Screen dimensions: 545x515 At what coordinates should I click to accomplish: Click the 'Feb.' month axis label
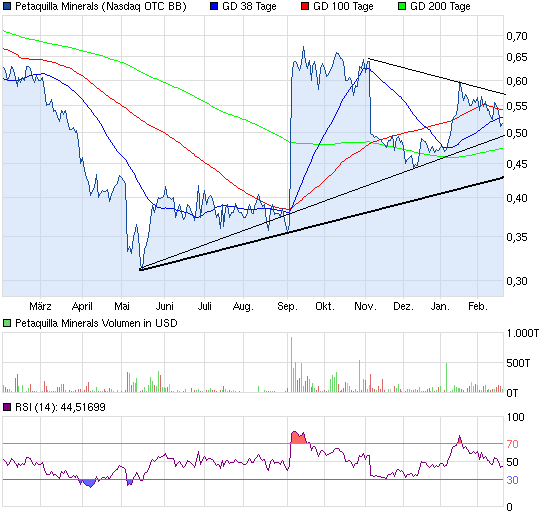point(478,306)
